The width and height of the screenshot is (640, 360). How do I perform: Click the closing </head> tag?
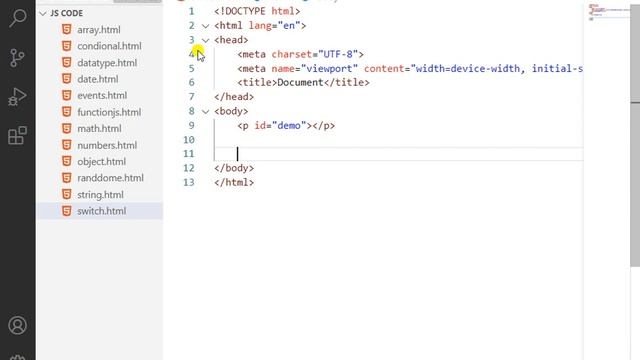pyautogui.click(x=234, y=97)
